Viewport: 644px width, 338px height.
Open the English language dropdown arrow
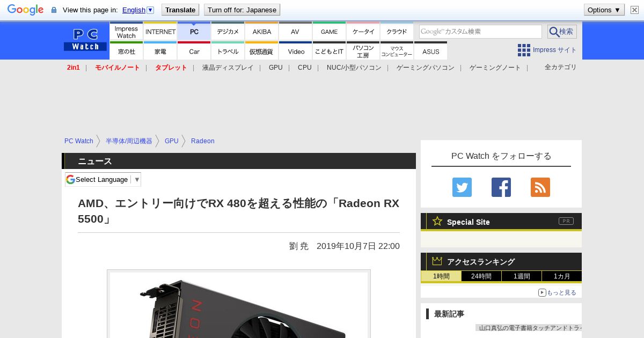point(150,10)
